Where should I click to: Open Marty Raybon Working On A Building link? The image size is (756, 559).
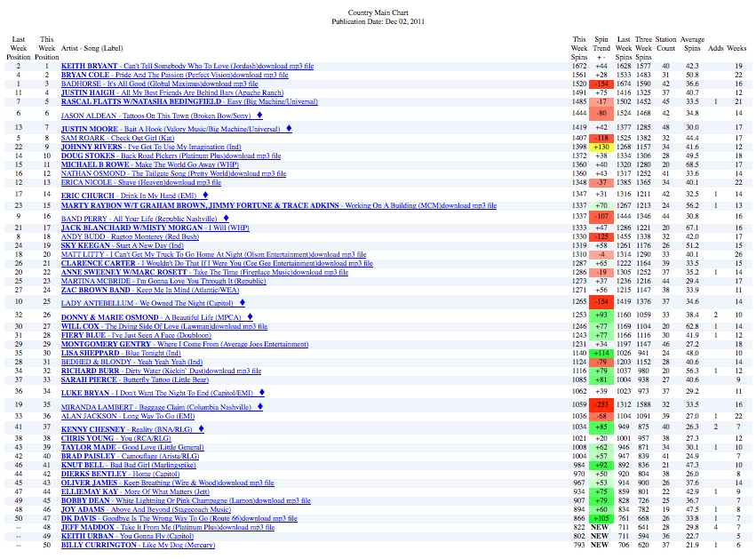click(279, 205)
